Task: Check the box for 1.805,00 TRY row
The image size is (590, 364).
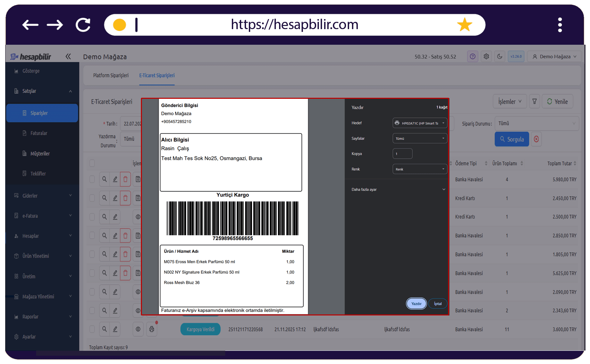Action: tap(92, 254)
